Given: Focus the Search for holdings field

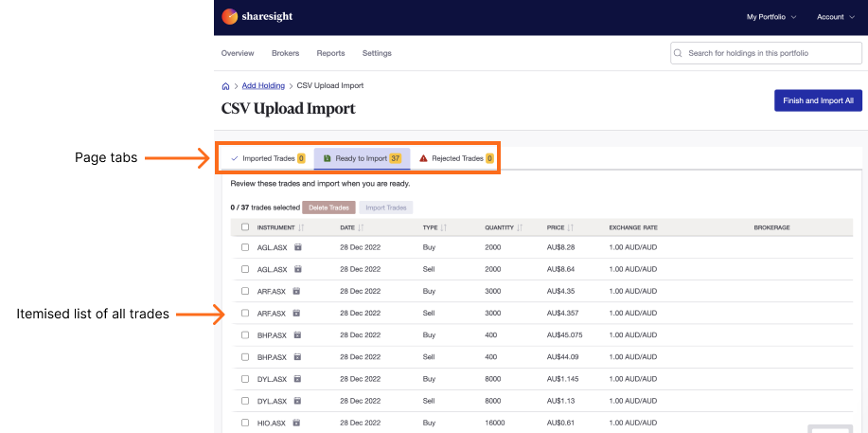Looking at the screenshot, I should tap(766, 53).
